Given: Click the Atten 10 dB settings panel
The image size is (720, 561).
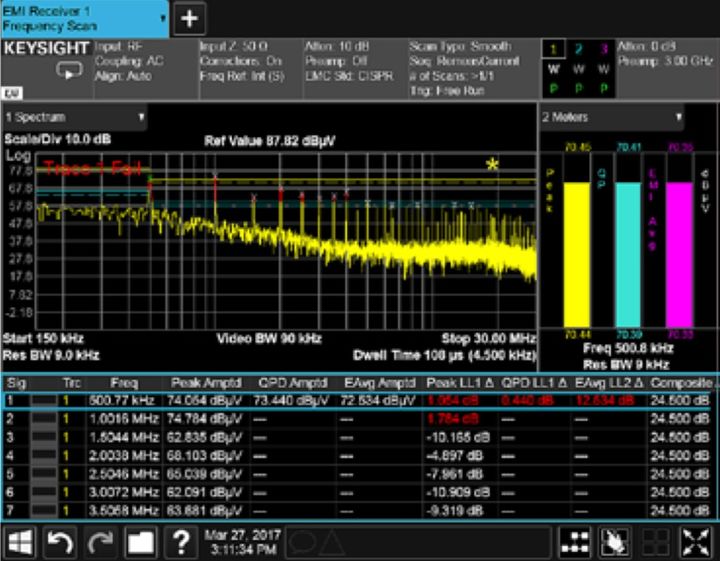Looking at the screenshot, I should (x=352, y=61).
